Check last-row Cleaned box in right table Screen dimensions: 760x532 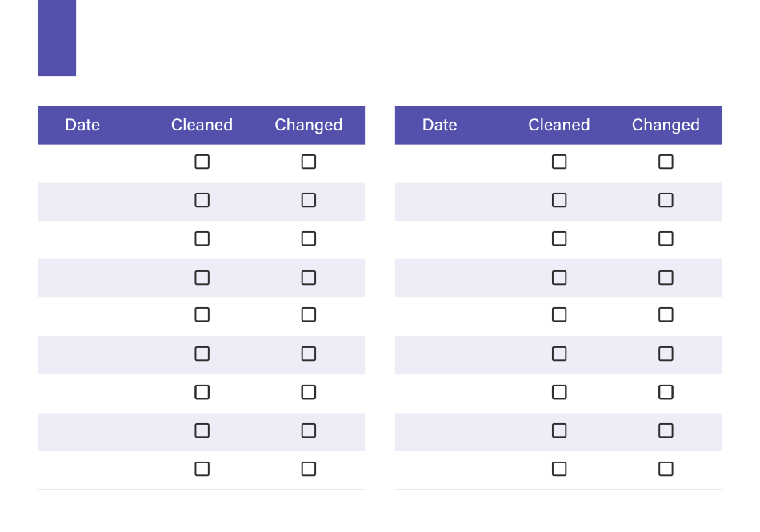point(559,469)
